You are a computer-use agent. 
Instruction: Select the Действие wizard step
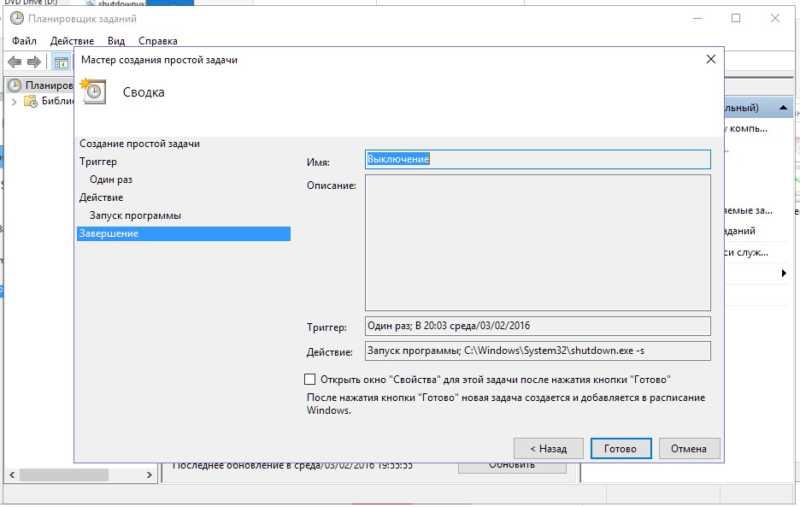[101, 197]
